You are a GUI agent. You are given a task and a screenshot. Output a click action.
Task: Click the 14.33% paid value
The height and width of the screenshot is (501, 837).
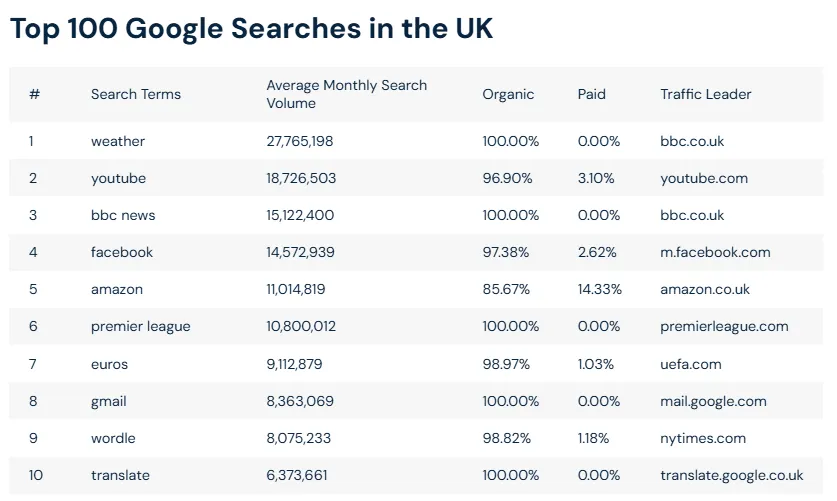[600, 289]
